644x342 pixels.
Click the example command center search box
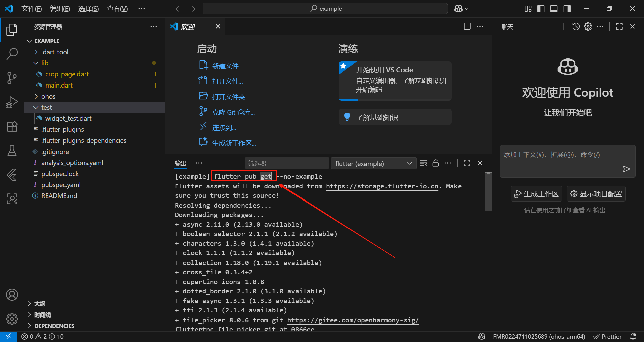(x=325, y=9)
